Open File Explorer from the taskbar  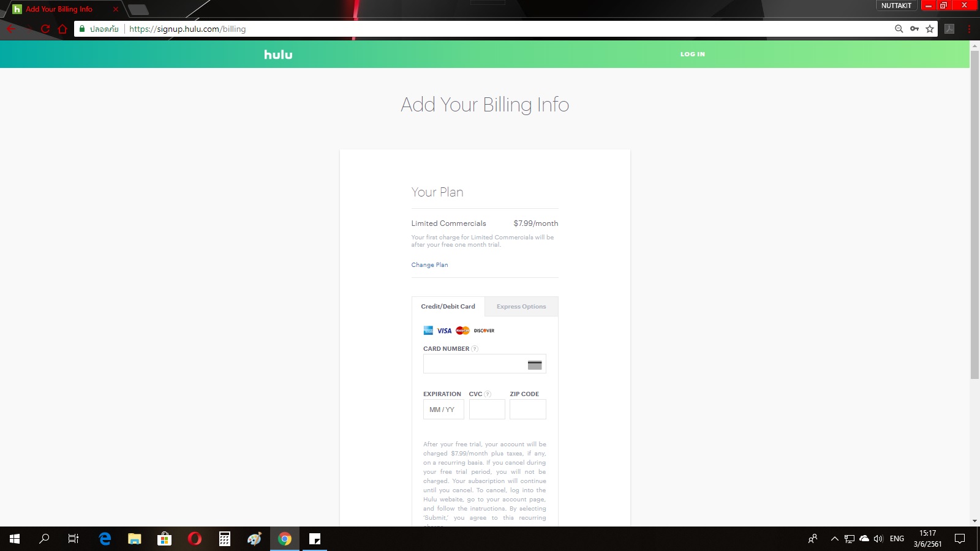[134, 539]
